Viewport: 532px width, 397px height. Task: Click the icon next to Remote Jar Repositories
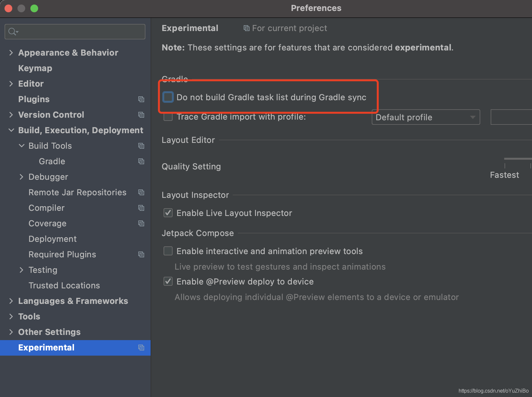click(x=141, y=192)
